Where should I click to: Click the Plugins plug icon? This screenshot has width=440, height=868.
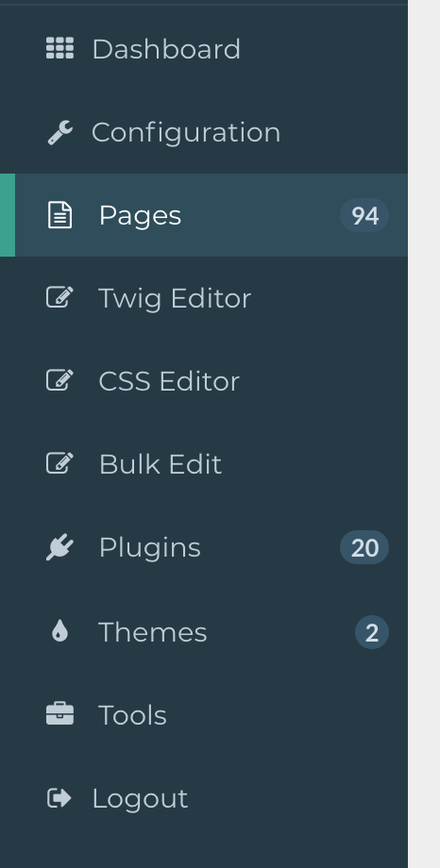(x=59, y=547)
